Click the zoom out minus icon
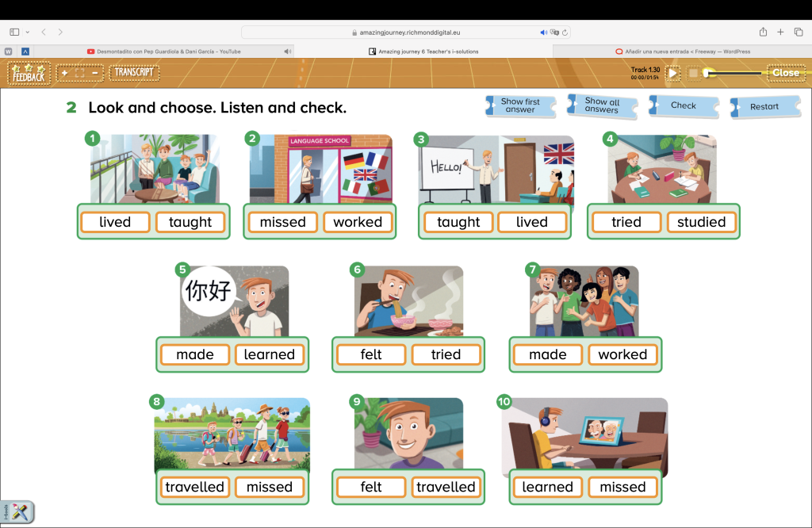This screenshot has height=528, width=812. click(x=95, y=73)
